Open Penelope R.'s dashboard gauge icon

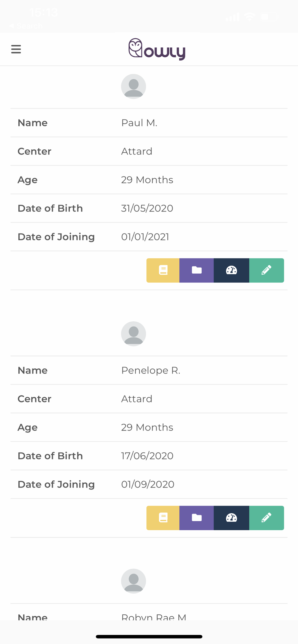[x=232, y=518]
